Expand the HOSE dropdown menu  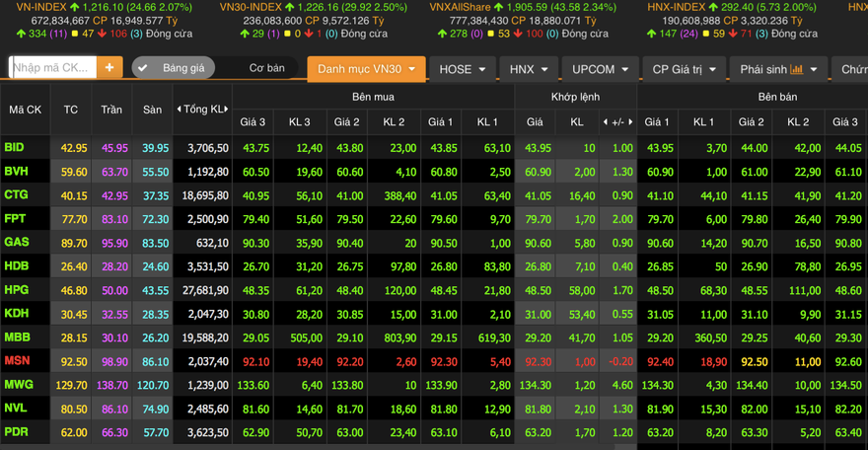[463, 69]
